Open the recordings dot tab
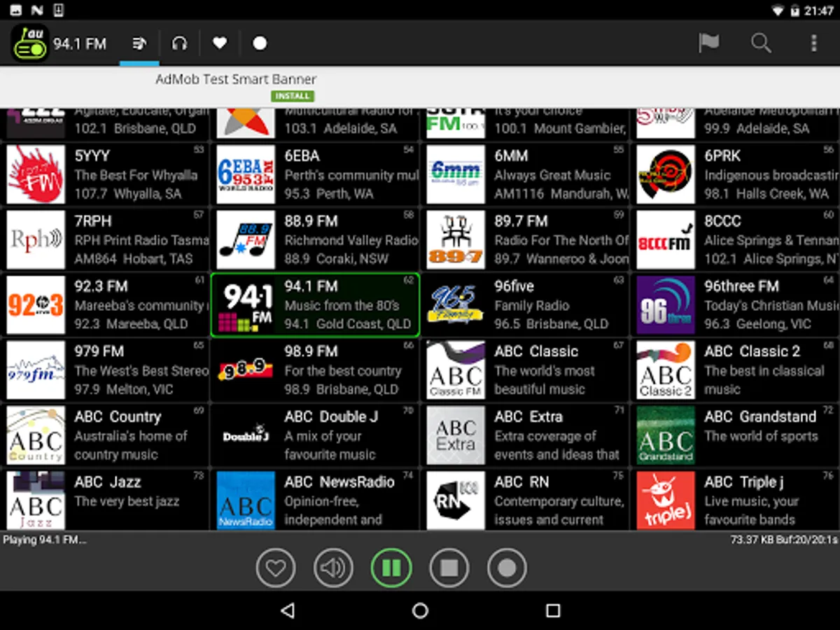Screen dimensions: 840x630 coord(260,43)
